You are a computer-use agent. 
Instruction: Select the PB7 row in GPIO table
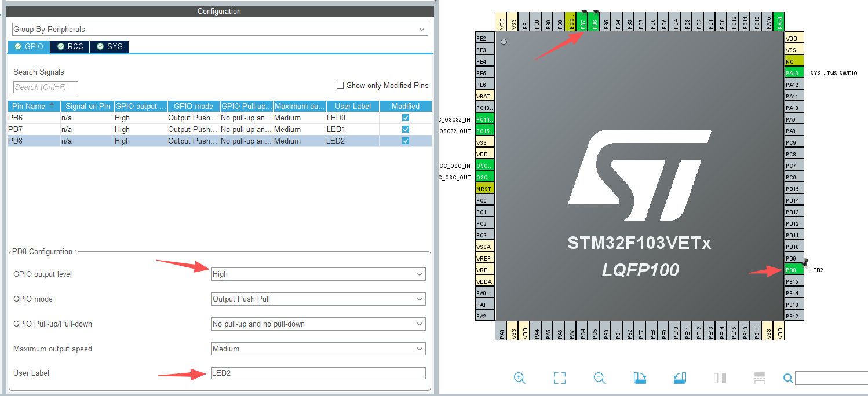coord(220,129)
